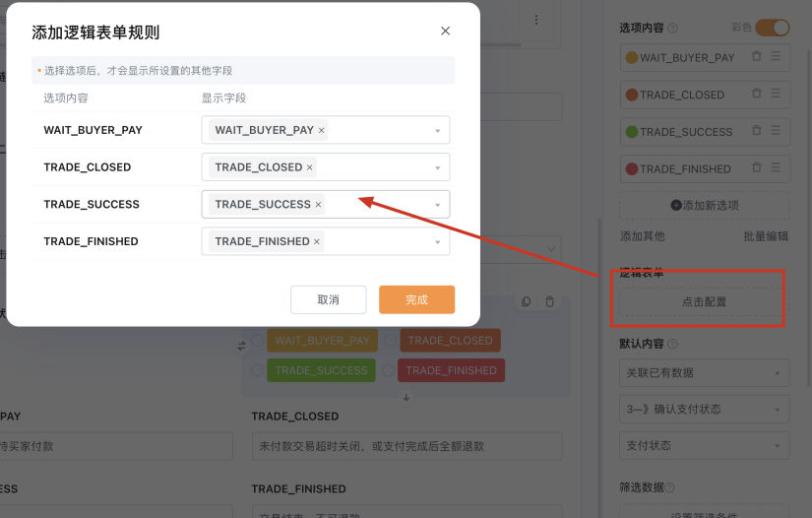The width and height of the screenshot is (812, 518).
Task: Remove WAIT_BUYER_PAY tag with its x icon
Action: [x=321, y=131]
